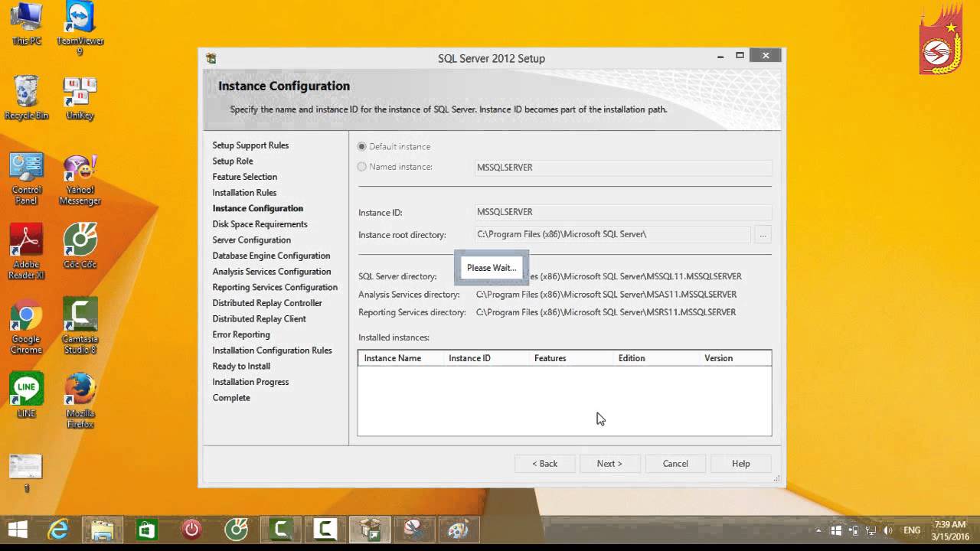Screen dimensions: 980x551
Task: Click Feature Selection step
Action: (245, 177)
